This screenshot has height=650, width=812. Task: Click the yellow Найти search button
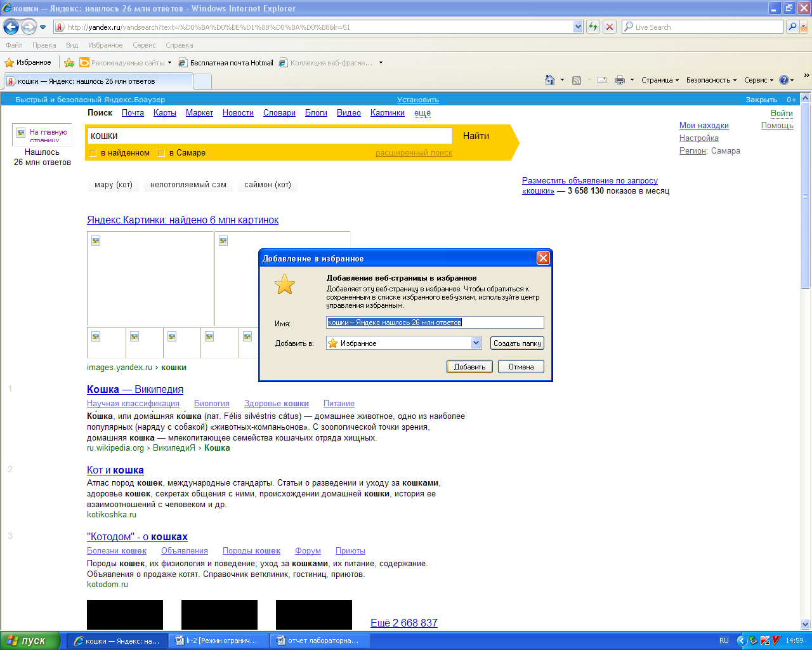point(476,136)
